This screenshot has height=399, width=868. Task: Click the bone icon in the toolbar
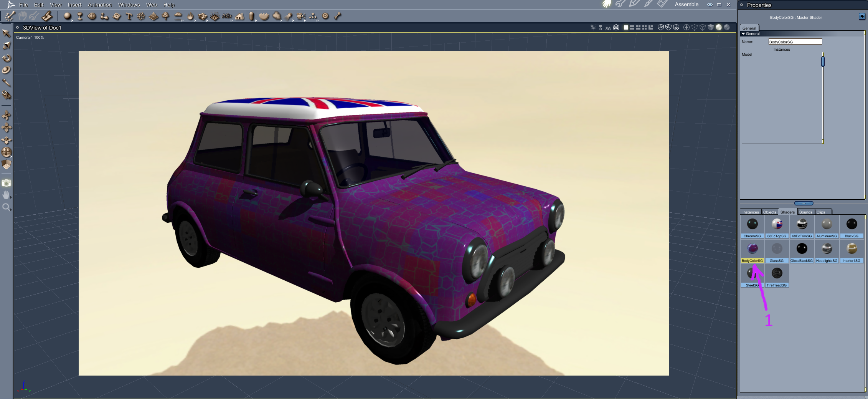[338, 16]
